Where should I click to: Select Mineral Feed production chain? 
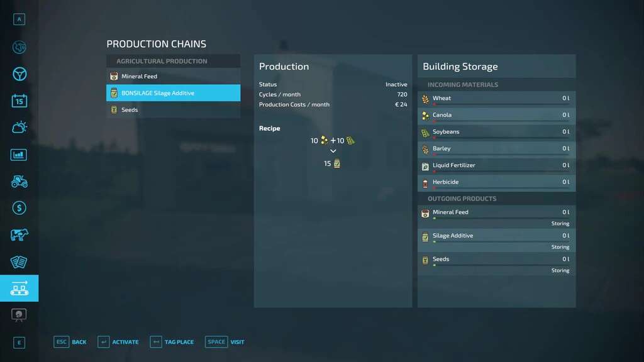(x=173, y=76)
